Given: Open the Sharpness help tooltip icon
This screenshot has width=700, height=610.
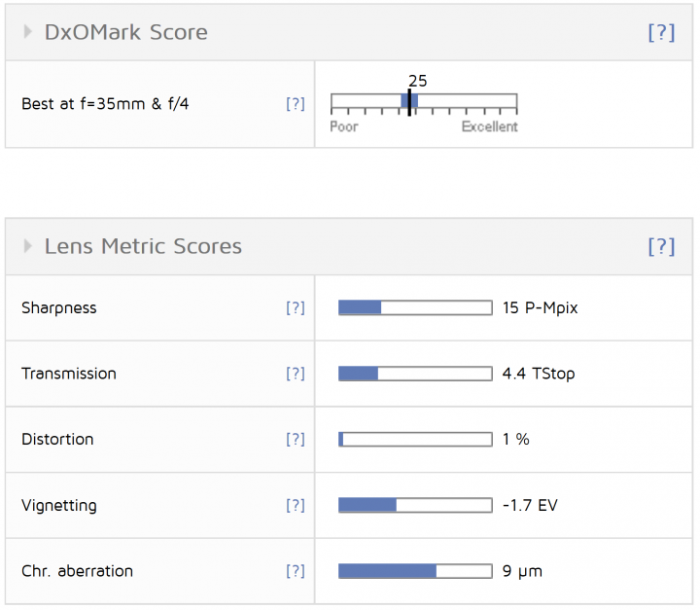Looking at the screenshot, I should tap(295, 307).
